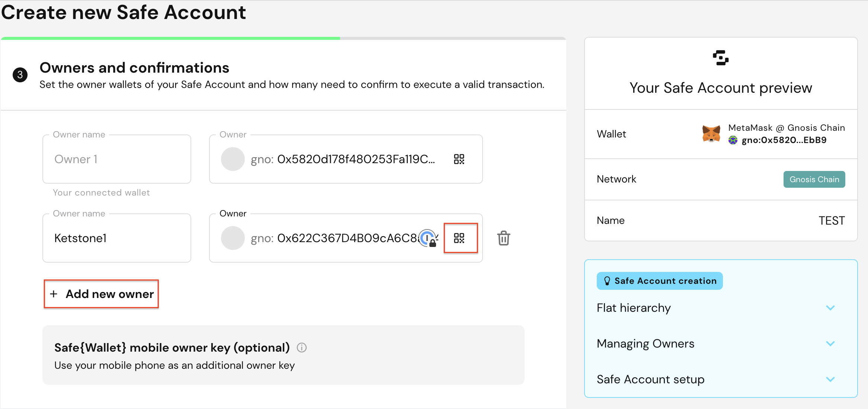The image size is (868, 409).
Task: Click the Gnosis chain identicon near wallet address
Action: (x=733, y=140)
